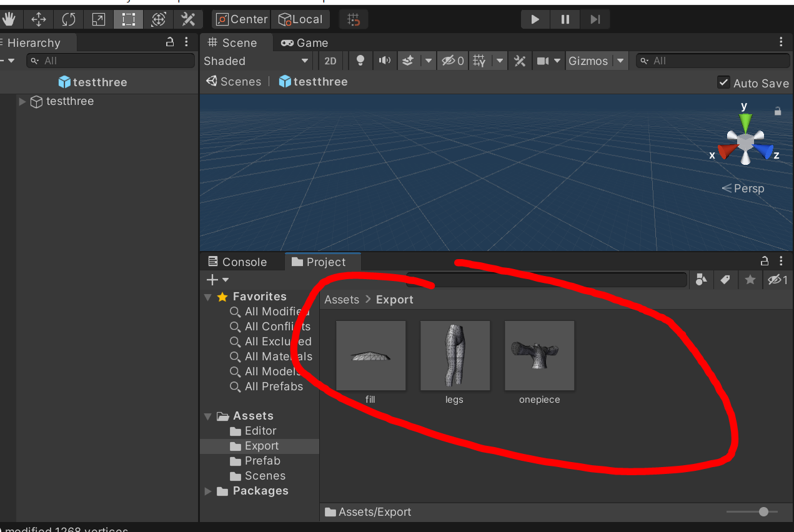794x532 pixels.
Task: Start Play mode
Action: point(535,19)
